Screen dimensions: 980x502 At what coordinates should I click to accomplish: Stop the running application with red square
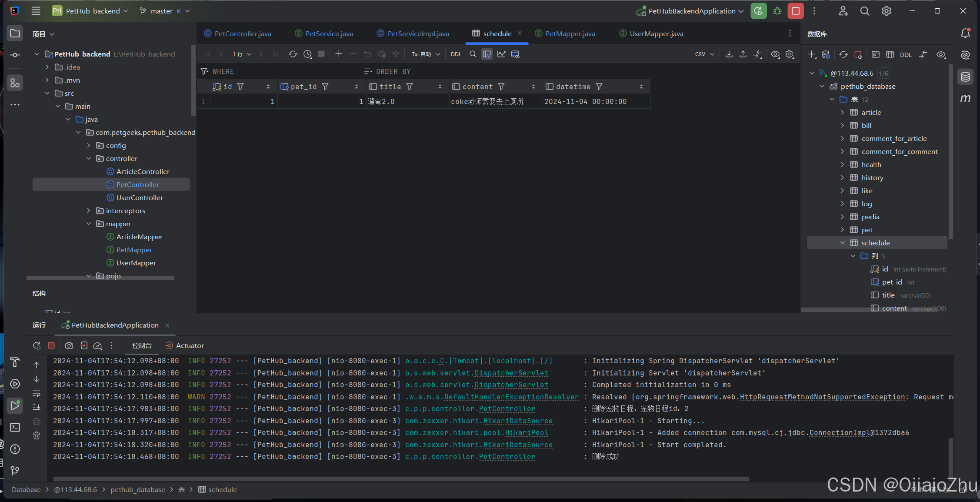tap(796, 11)
